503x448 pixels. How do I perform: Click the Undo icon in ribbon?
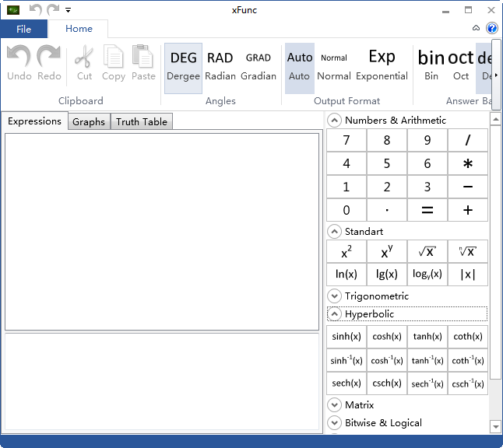[x=19, y=64]
